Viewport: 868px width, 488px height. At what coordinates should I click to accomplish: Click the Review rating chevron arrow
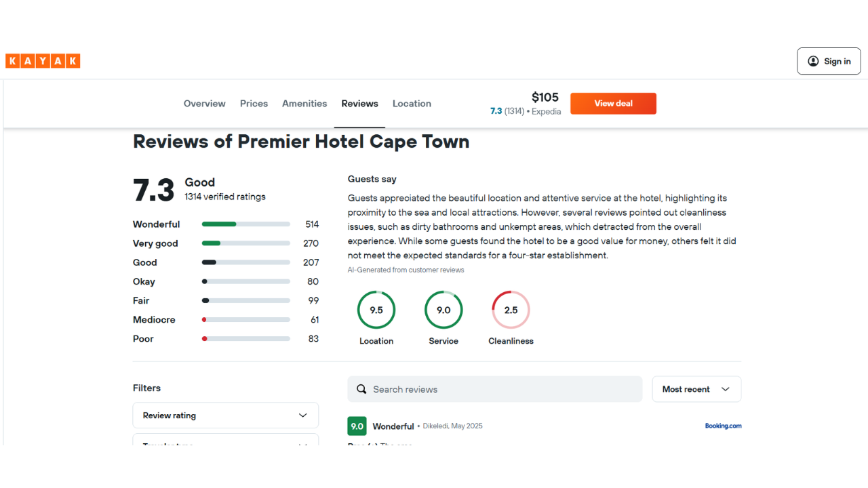tap(303, 415)
